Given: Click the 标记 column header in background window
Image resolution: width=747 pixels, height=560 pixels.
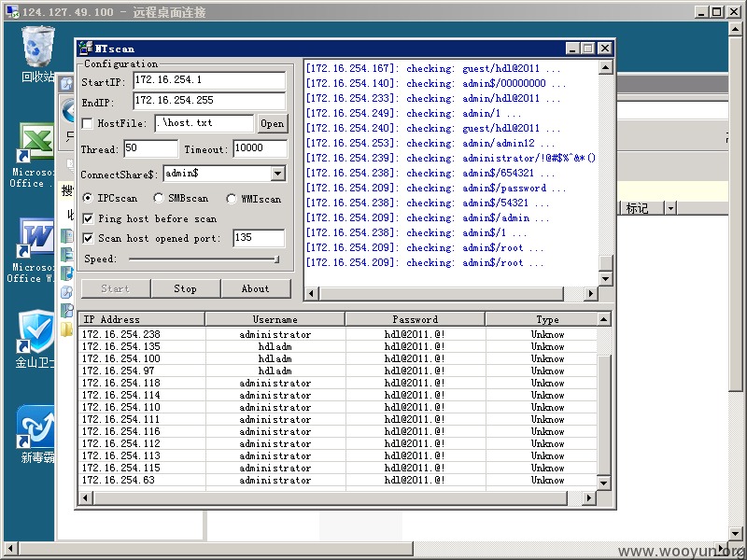Looking at the screenshot, I should [643, 208].
